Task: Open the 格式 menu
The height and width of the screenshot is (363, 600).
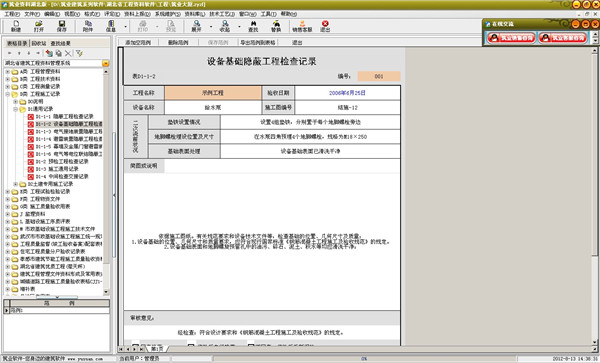Action: click(x=92, y=14)
